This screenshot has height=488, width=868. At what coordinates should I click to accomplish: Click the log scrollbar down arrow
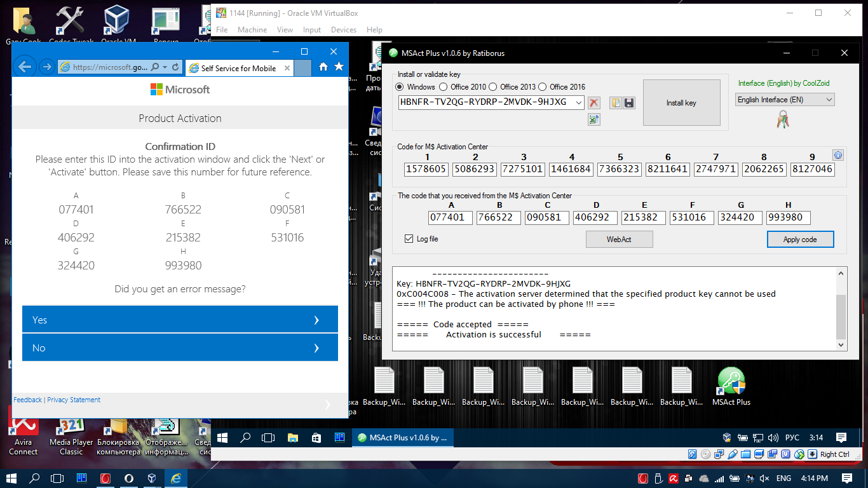click(841, 345)
